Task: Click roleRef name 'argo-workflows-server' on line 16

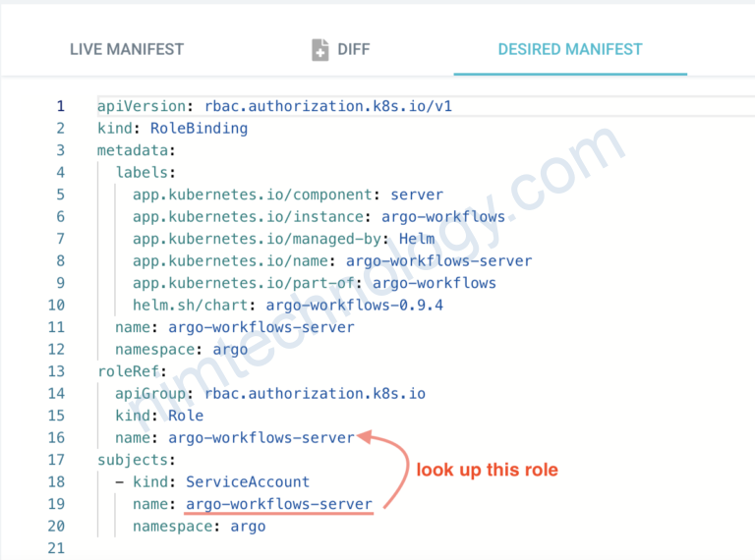Action: [261, 438]
